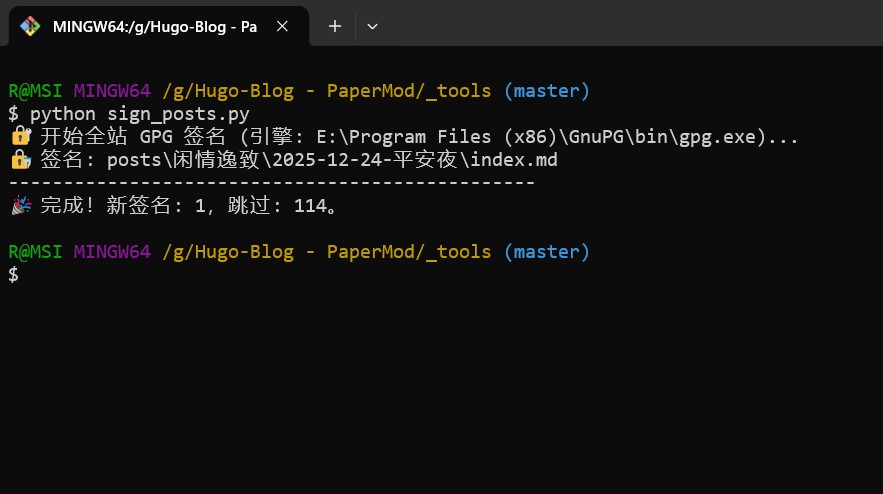Click the first (master) branch label
Image resolution: width=883 pixels, height=494 pixels.
tap(546, 91)
